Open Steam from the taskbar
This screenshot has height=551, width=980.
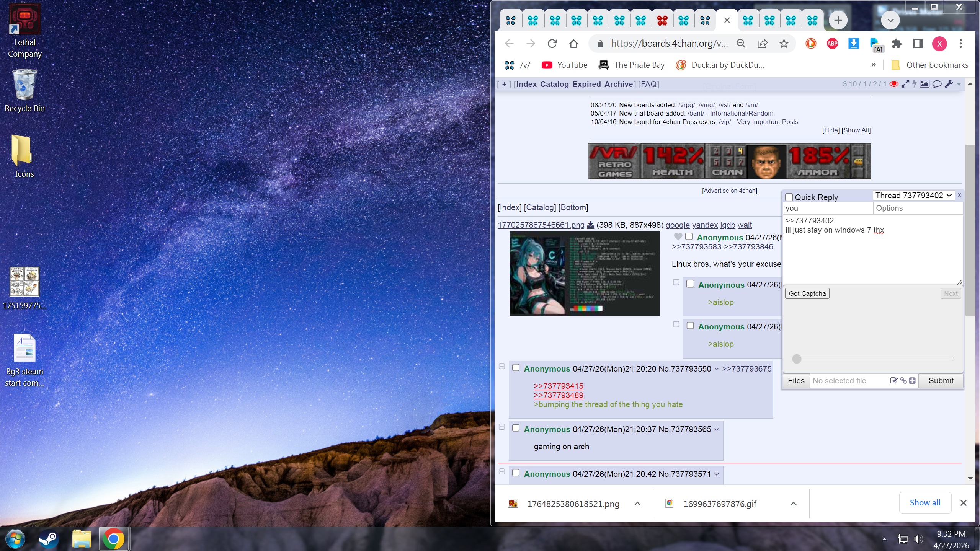(x=48, y=539)
